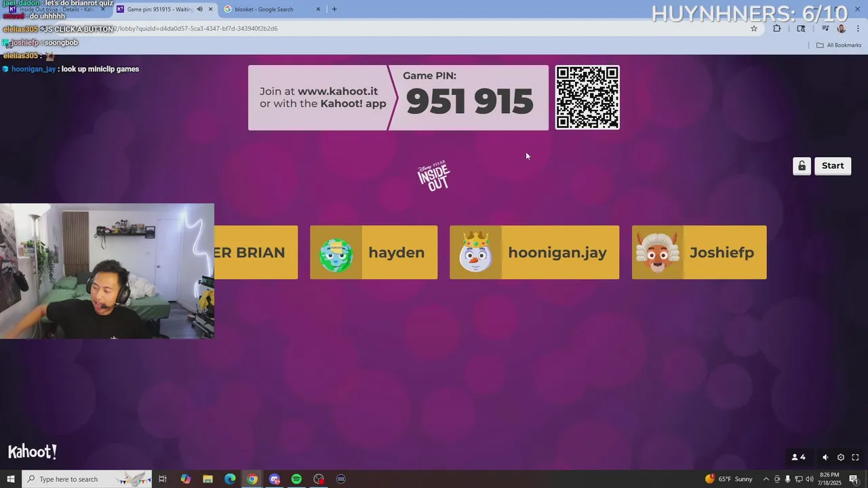Open the network tray icon
868x488 pixels.
799,479
